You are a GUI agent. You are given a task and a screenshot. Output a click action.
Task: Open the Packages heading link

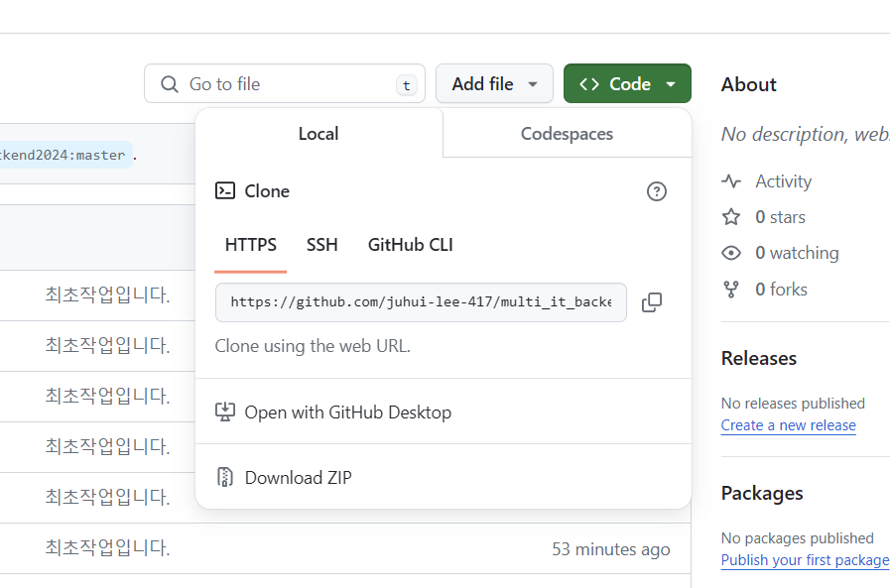coord(762,494)
